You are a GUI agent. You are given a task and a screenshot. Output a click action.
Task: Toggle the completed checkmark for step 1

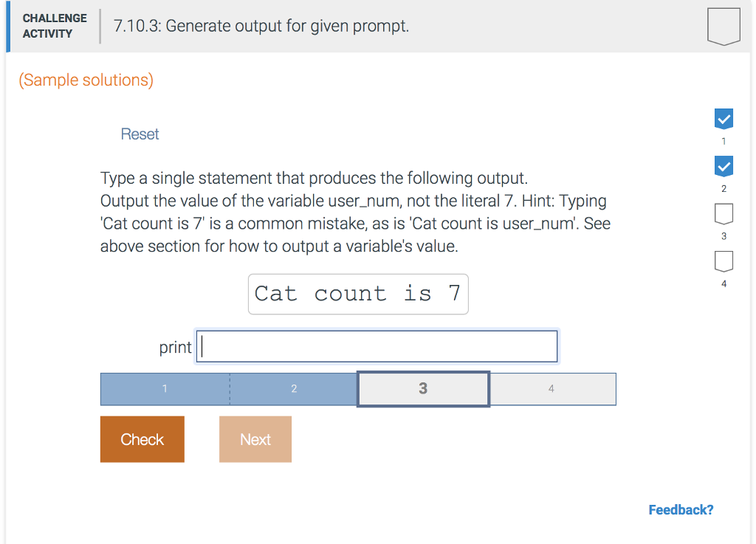[x=724, y=118]
